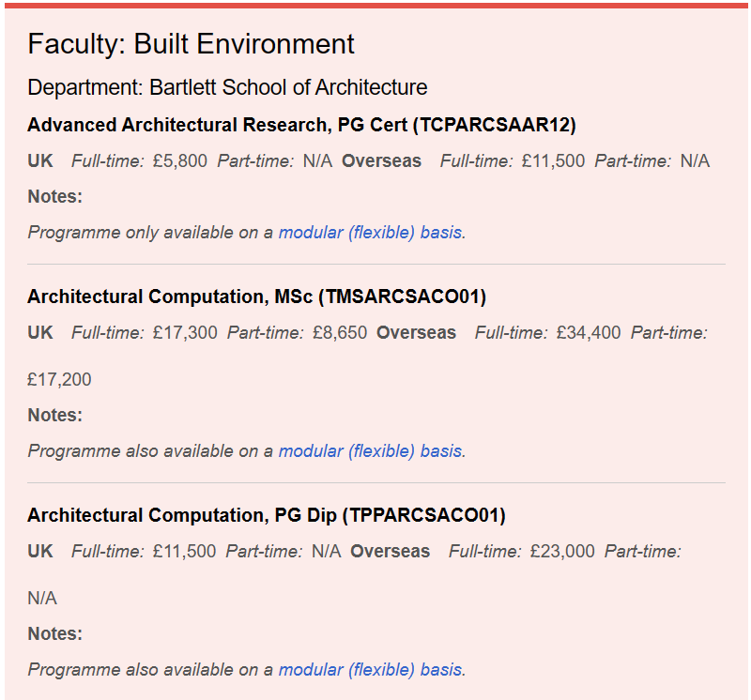The height and width of the screenshot is (700, 751).
Task: Click the Faculty: Built Environment heading
Action: pos(191,44)
